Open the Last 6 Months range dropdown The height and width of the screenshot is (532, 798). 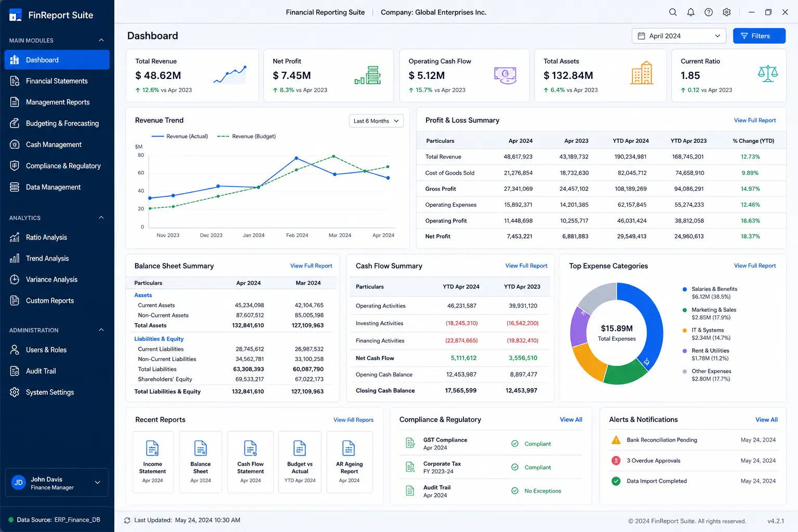click(x=376, y=121)
